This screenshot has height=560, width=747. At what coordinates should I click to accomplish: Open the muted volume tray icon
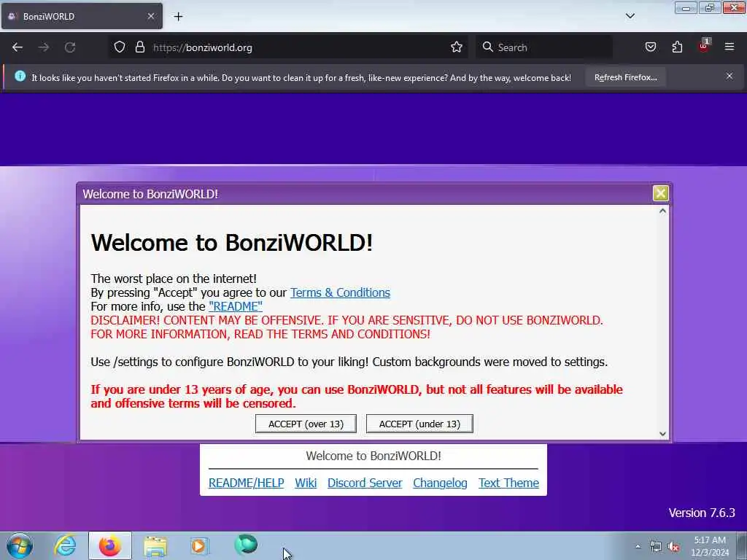click(673, 547)
